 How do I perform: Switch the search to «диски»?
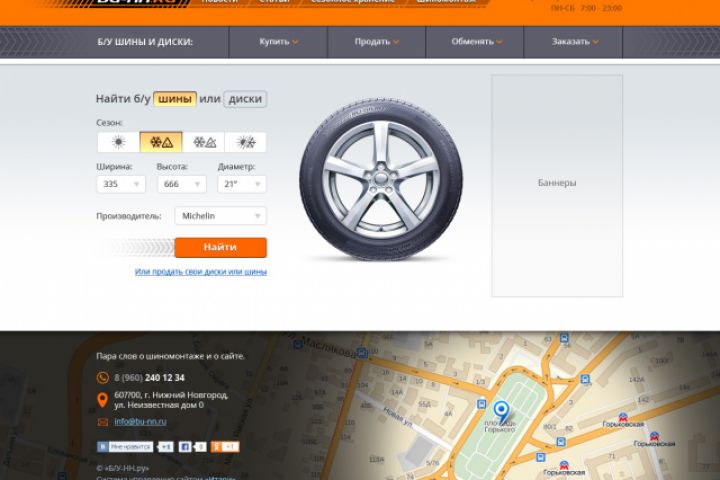point(245,99)
